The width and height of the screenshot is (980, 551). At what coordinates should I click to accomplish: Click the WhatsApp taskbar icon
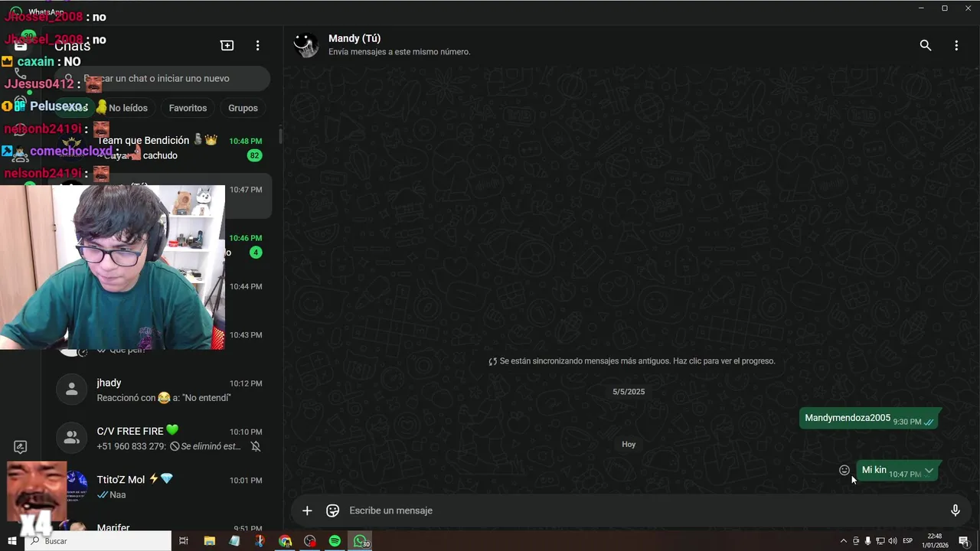[x=361, y=541]
